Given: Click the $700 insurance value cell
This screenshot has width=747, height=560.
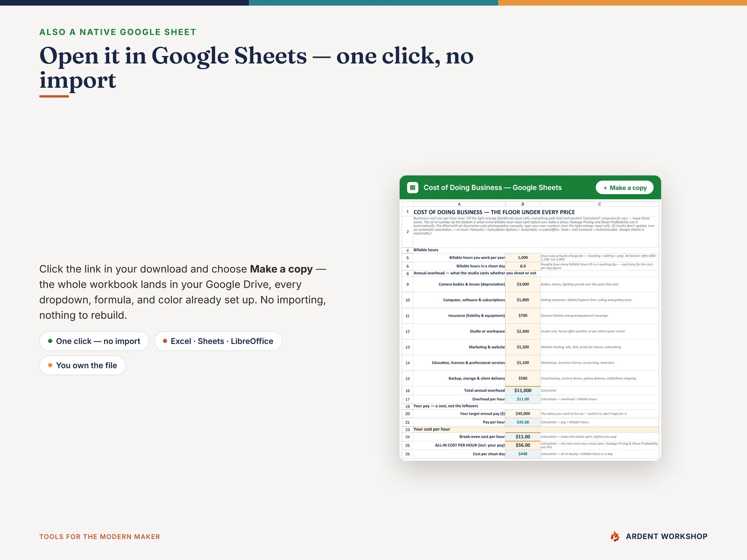Looking at the screenshot, I should click(523, 315).
